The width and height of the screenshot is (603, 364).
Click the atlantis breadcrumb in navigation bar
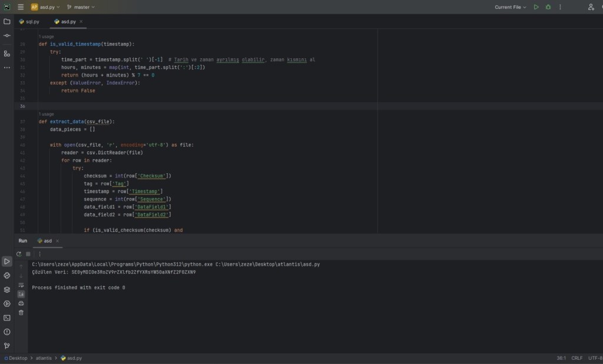click(x=44, y=358)
